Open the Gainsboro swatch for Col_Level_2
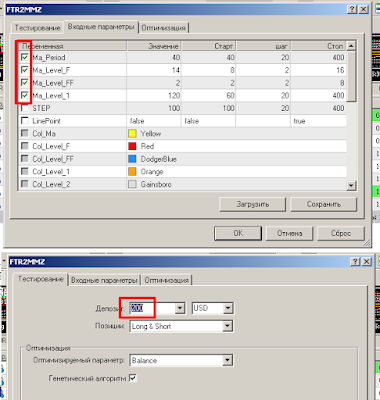 [132, 184]
